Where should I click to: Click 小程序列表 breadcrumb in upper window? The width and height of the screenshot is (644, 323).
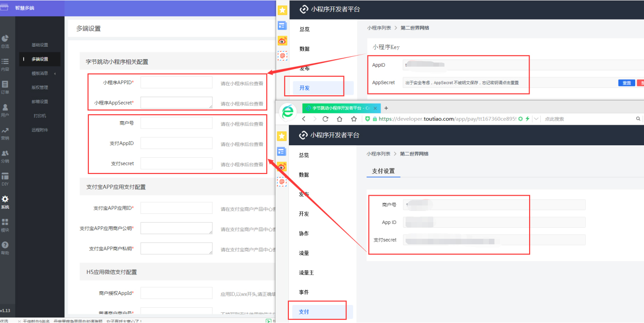pos(379,28)
